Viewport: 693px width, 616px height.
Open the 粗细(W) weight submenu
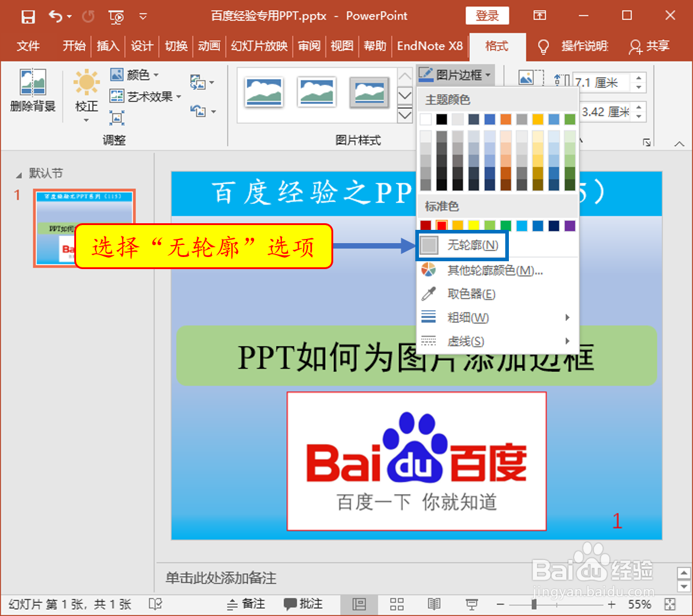click(497, 317)
